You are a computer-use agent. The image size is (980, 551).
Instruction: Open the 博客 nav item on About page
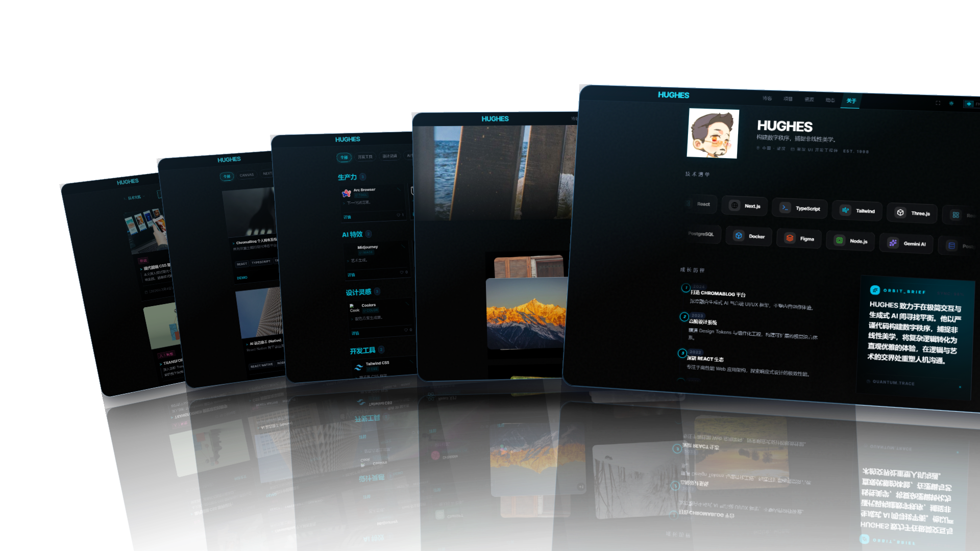point(767,98)
